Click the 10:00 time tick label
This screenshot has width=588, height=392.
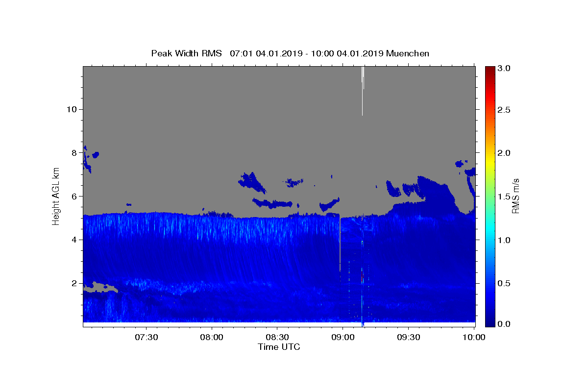coord(474,338)
